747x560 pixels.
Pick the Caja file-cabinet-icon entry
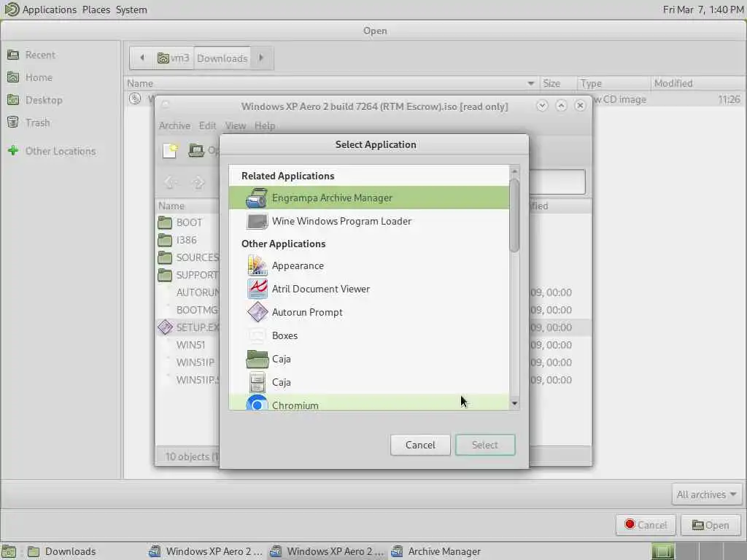(368, 382)
